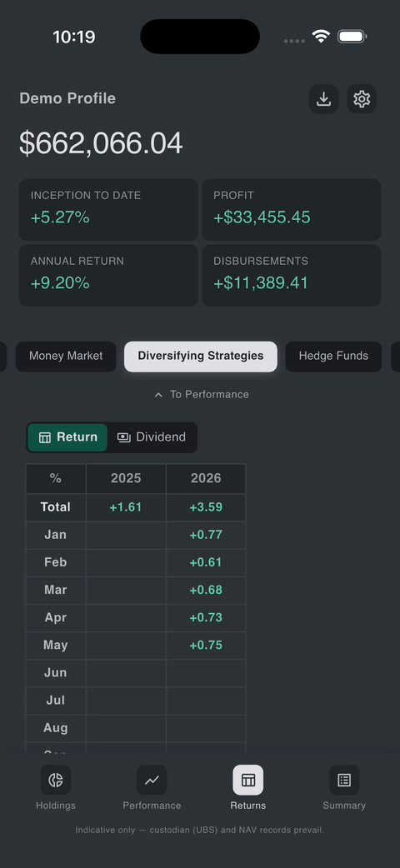The image size is (400, 868).
Task: Select the Hedge Funds tab
Action: point(333,356)
